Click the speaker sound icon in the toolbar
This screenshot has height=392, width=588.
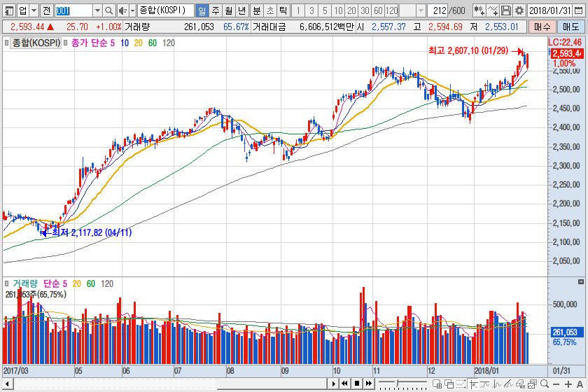(x=122, y=10)
